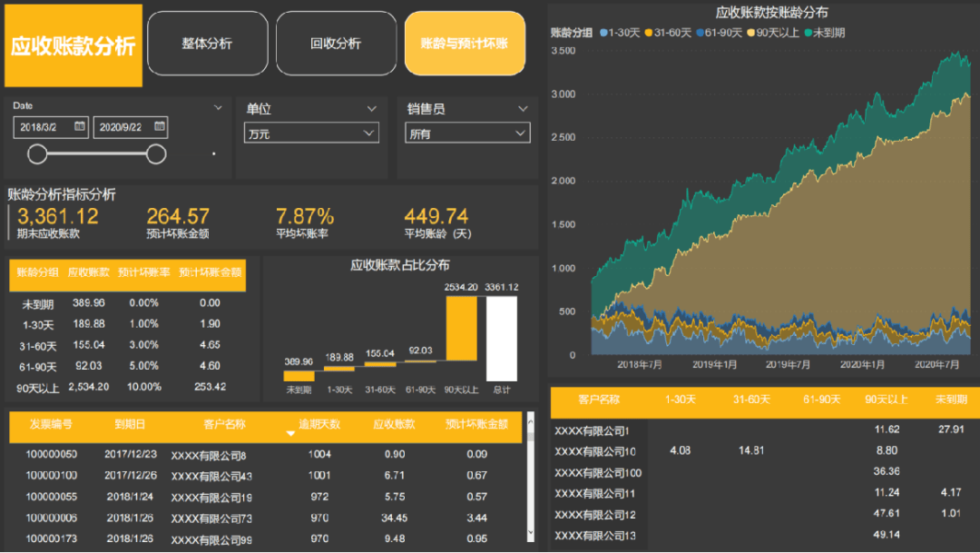This screenshot has height=553, width=980.
Task: Open the end date calendar picker
Action: (160, 127)
